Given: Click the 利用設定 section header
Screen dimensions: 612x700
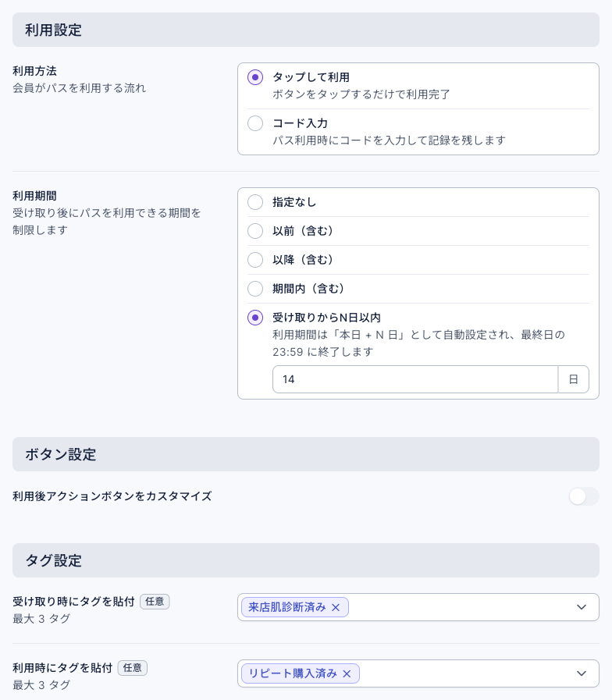Looking at the screenshot, I should point(305,30).
